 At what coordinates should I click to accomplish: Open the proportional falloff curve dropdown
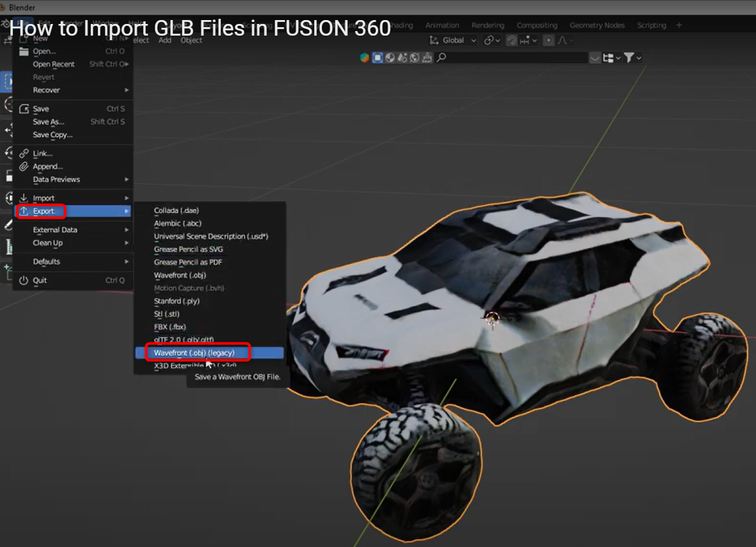click(x=566, y=41)
